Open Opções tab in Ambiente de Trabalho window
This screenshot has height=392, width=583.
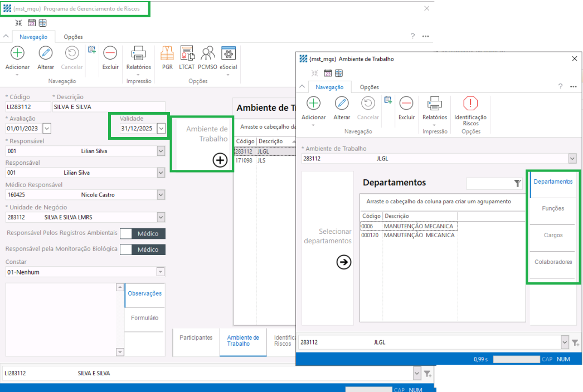[369, 87]
